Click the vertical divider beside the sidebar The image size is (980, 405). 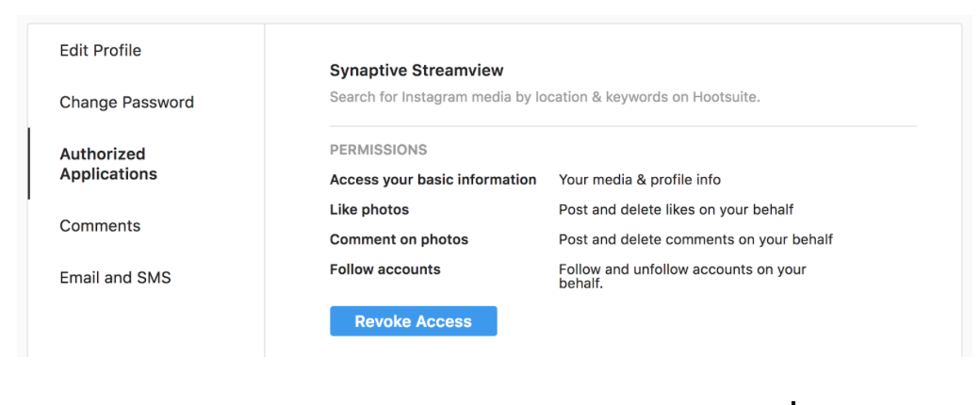pos(265,190)
